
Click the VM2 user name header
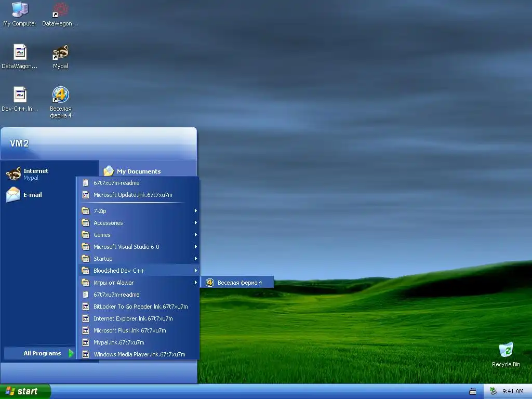pos(19,143)
